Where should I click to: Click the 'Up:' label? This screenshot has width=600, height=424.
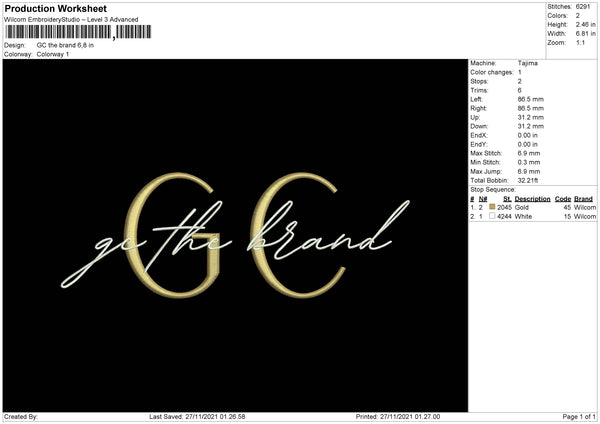click(475, 117)
